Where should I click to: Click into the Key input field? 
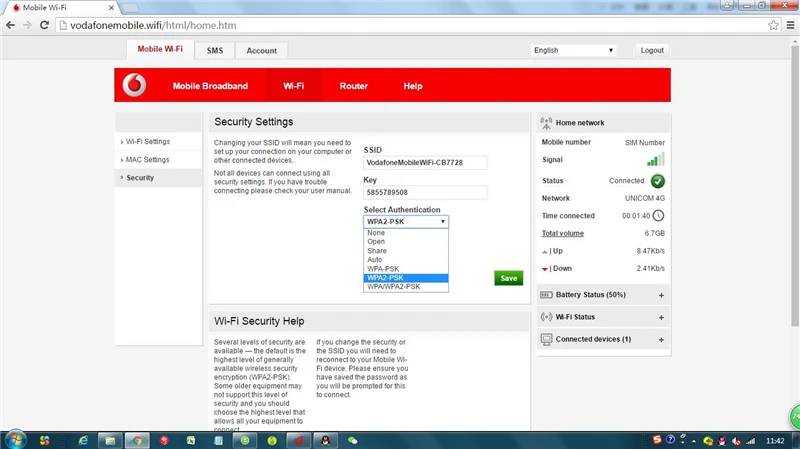click(425, 192)
